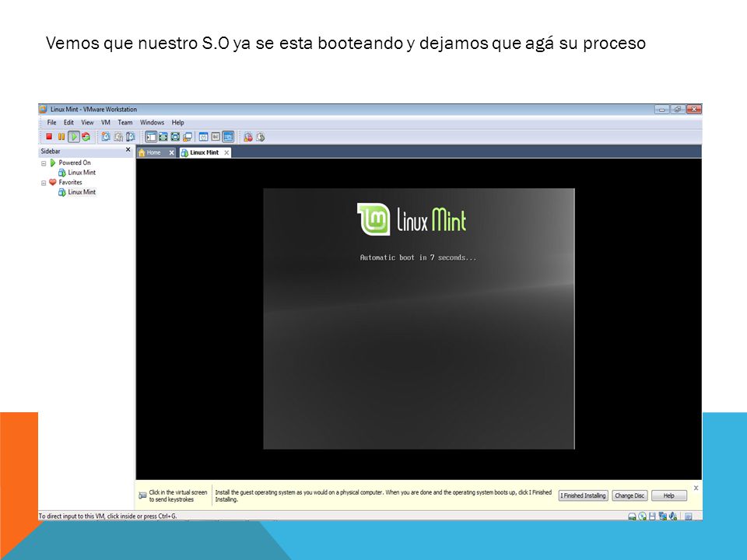Viewport: 747px width, 560px height.
Task: Click the hard disk status bar icon
Action: coord(632,516)
